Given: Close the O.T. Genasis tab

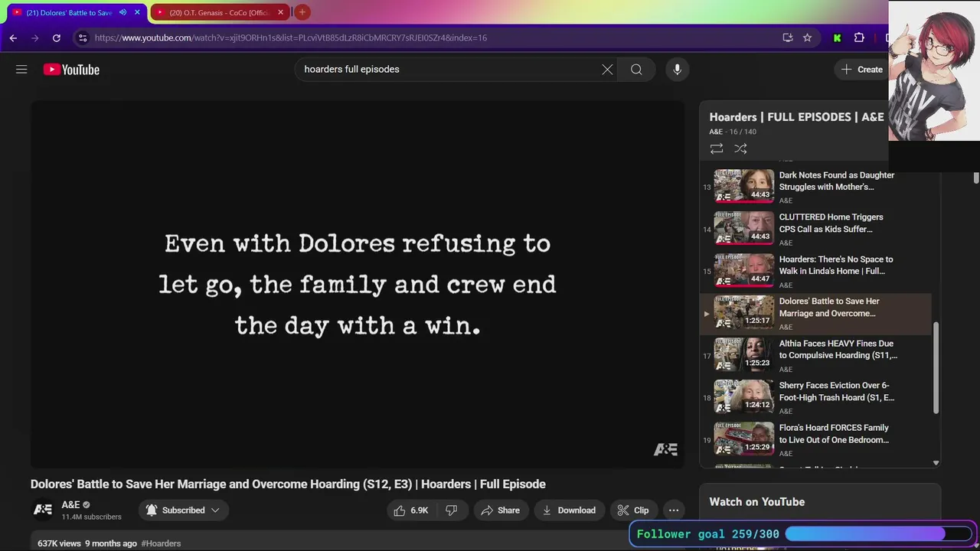Looking at the screenshot, I should coord(280,12).
